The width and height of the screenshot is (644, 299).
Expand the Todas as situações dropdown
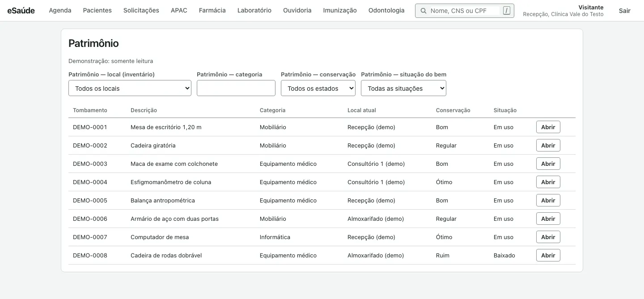403,88
